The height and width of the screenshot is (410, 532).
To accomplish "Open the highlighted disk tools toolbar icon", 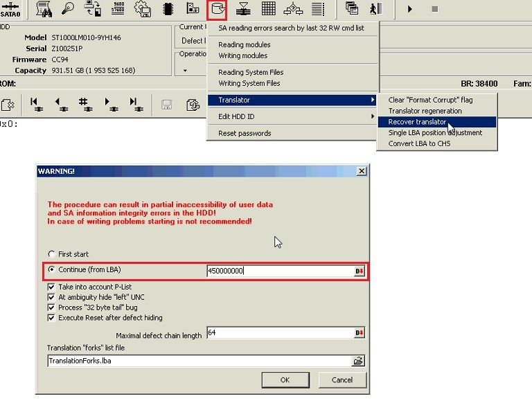I will tap(217, 9).
